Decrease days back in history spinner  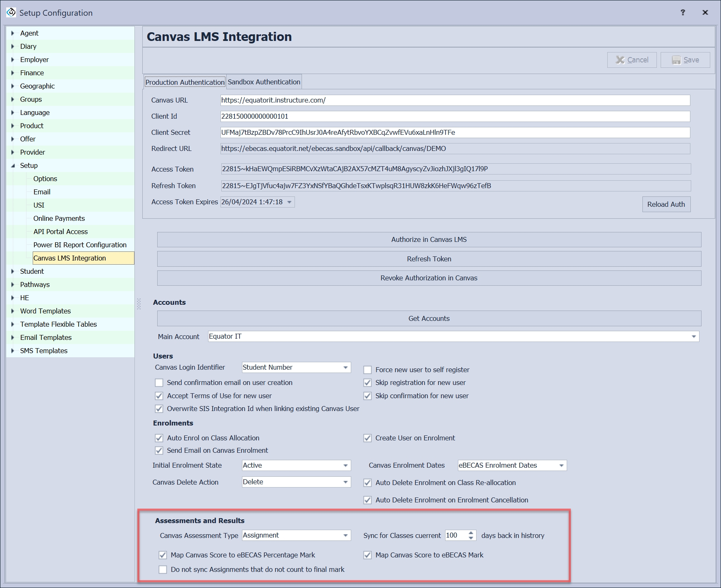(471, 538)
